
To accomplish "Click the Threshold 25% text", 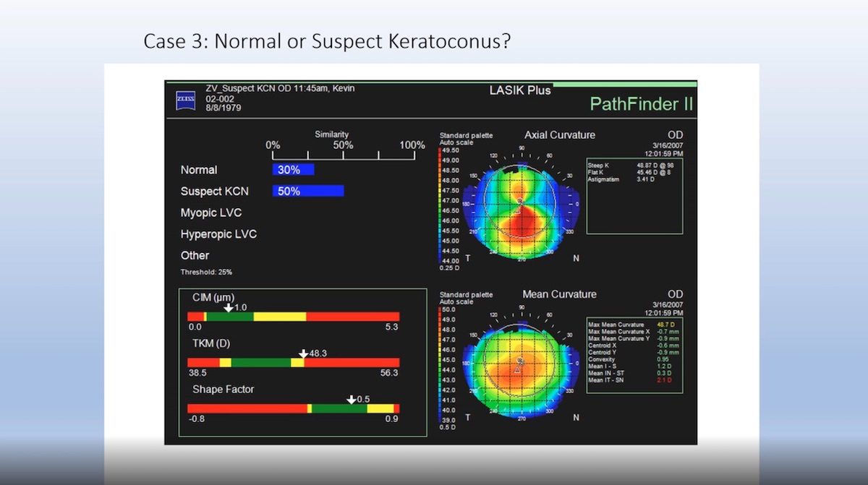I will [x=206, y=272].
